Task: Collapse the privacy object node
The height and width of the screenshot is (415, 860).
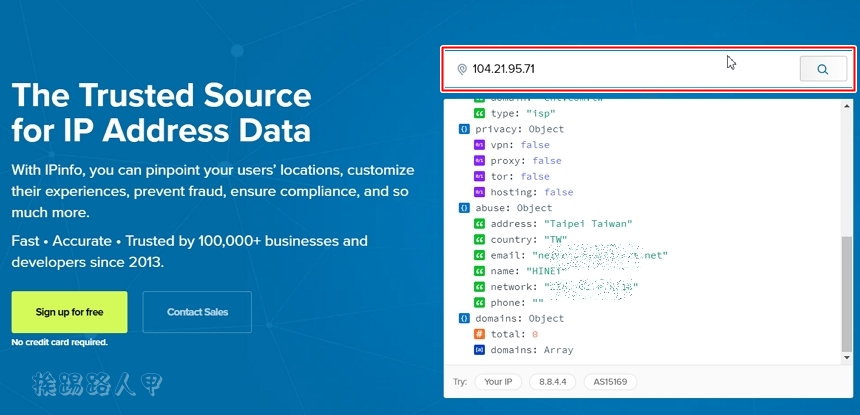Action: [x=465, y=129]
